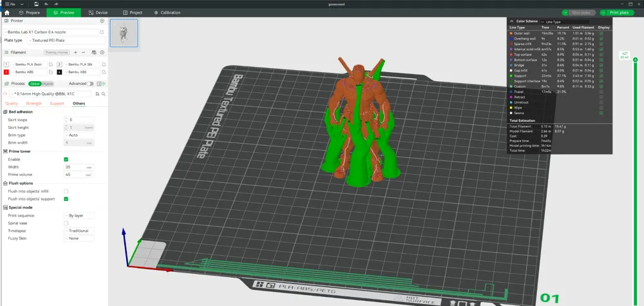This screenshot has width=644, height=306.
Task: Toggle Advanced settings mode
Action: (90, 84)
